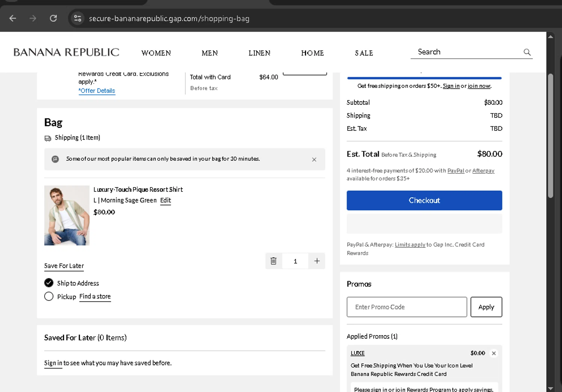
Task: Click the shirt price $80.00
Action: [104, 212]
